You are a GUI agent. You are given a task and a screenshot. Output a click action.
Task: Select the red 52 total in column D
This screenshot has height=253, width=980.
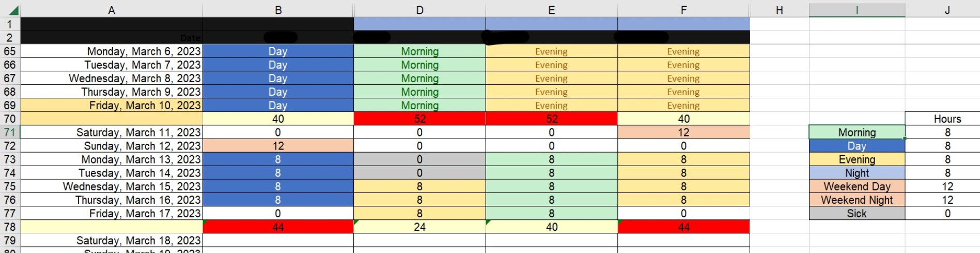pyautogui.click(x=419, y=119)
